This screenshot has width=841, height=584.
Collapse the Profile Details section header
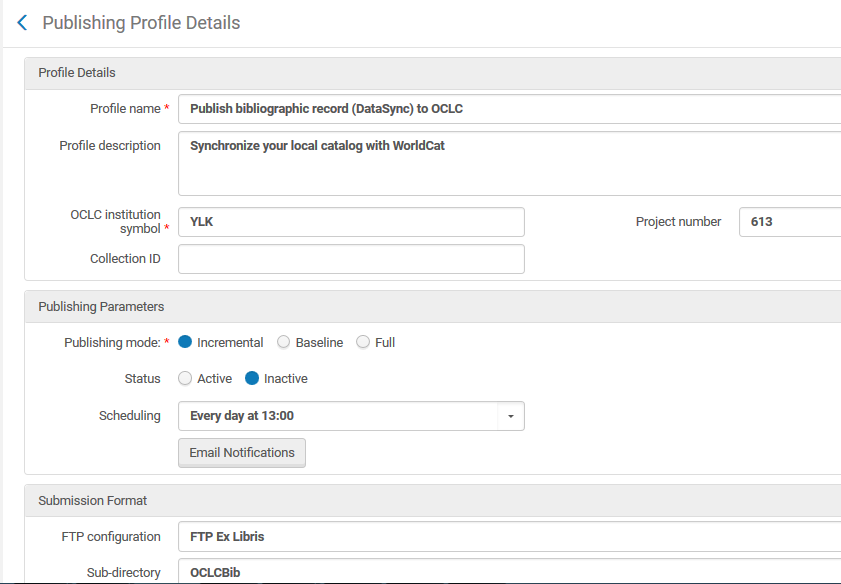point(77,73)
